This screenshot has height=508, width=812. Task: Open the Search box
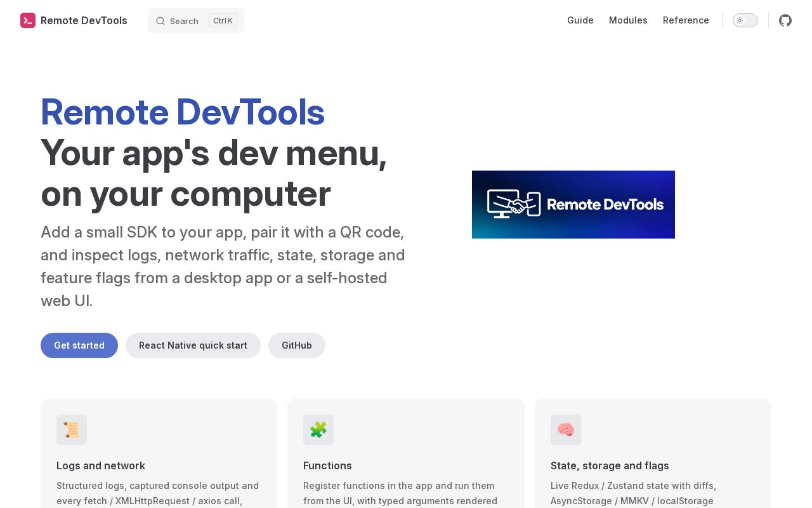coord(196,20)
